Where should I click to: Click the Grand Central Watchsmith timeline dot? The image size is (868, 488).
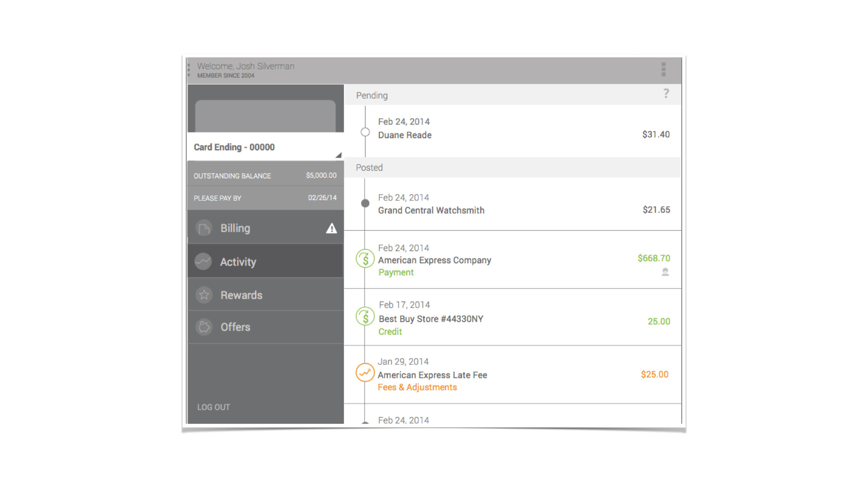365,203
